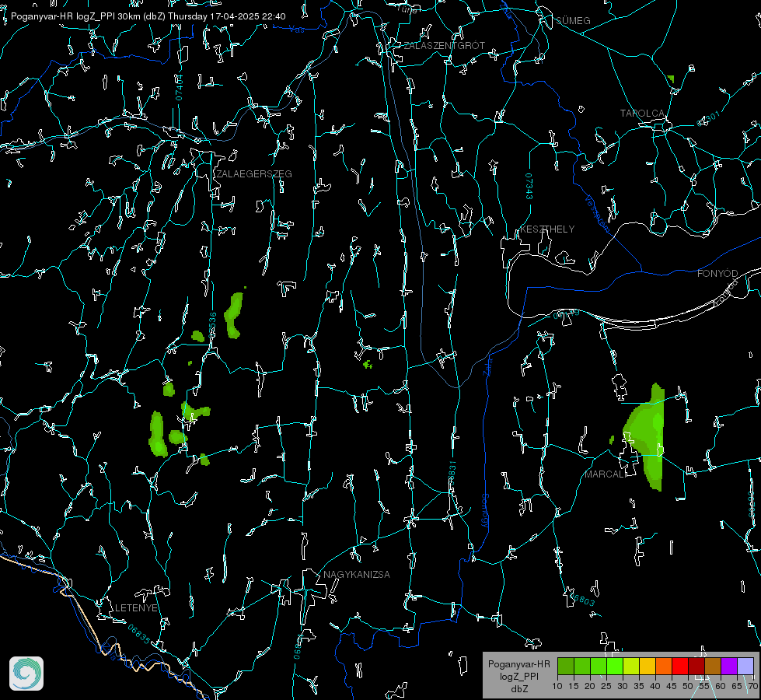Screen dimensions: 761x700
Task: Click the Somogy county label
Action: [484, 511]
